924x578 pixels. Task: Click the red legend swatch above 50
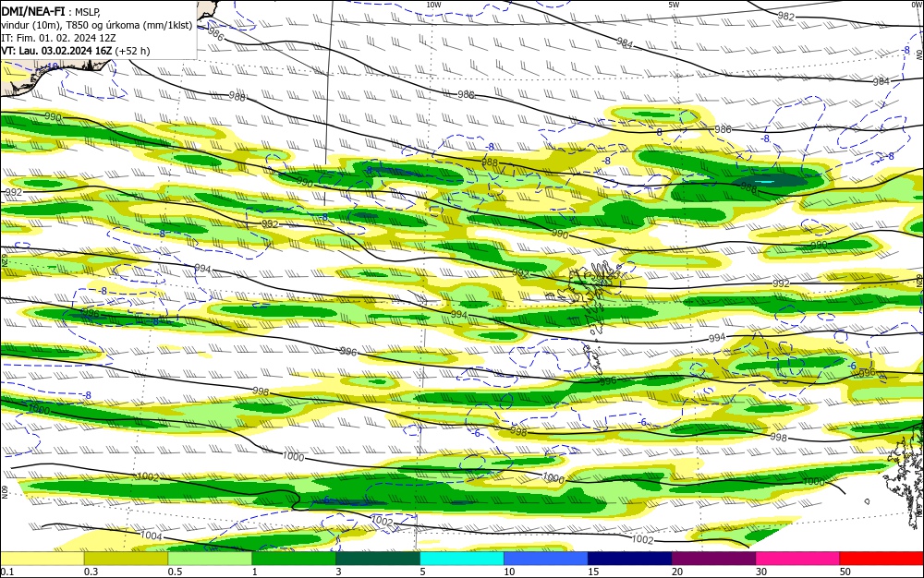881,559
